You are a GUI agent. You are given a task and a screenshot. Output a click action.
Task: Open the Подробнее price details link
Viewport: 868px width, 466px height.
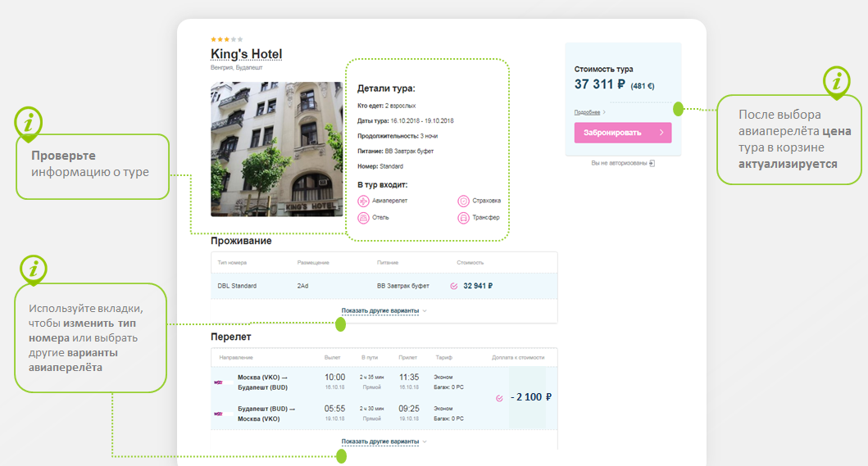click(x=589, y=112)
